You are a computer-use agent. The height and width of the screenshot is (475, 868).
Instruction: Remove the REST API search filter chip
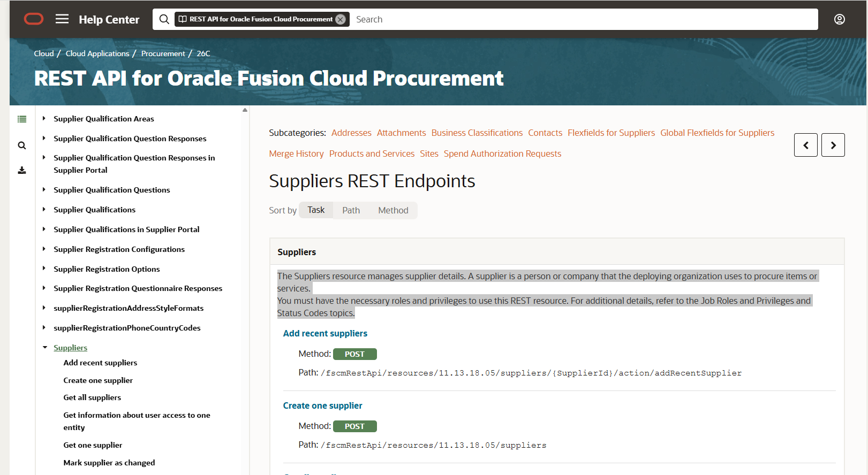(x=341, y=19)
